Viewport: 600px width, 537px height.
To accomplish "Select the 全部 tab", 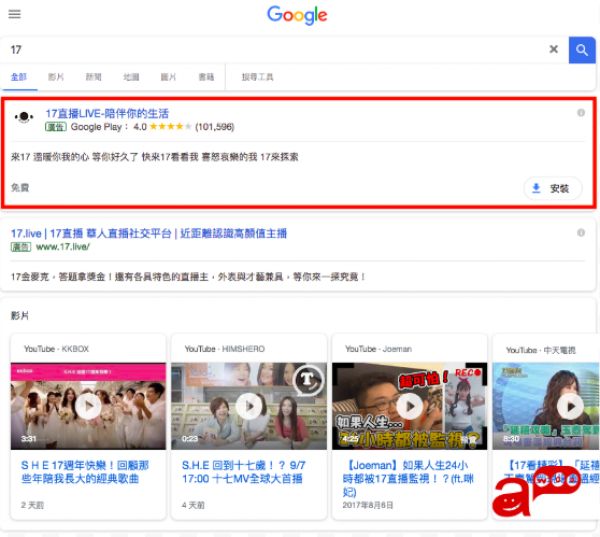I will [x=18, y=77].
